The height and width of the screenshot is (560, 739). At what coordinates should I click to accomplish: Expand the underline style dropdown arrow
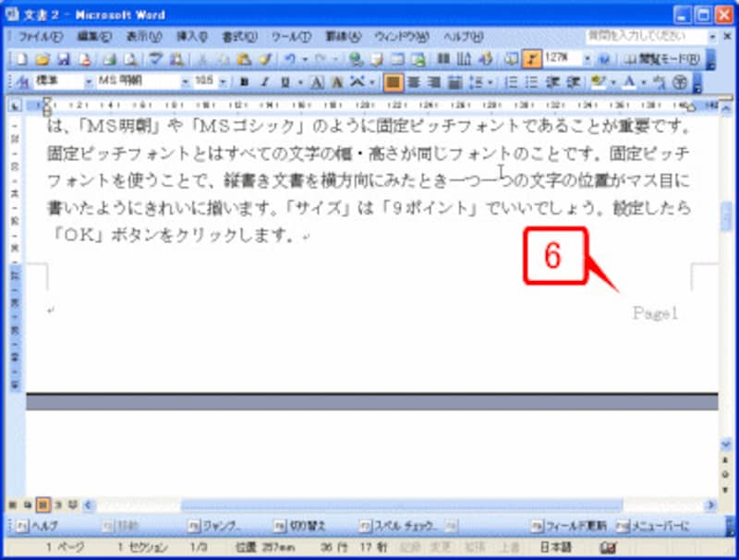coord(300,82)
